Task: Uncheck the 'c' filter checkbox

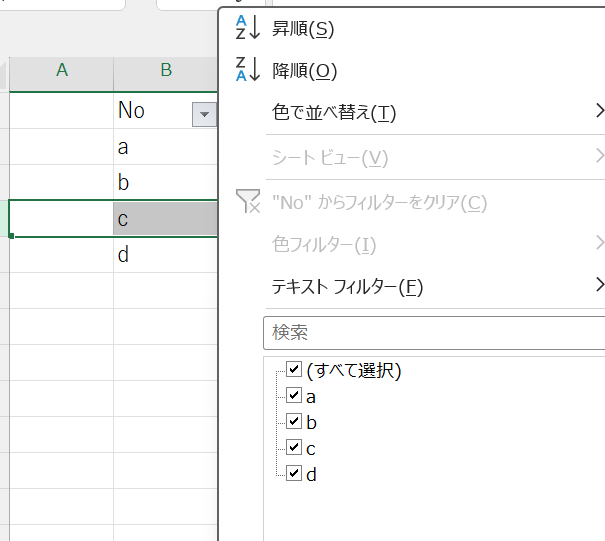Action: pyautogui.click(x=294, y=448)
